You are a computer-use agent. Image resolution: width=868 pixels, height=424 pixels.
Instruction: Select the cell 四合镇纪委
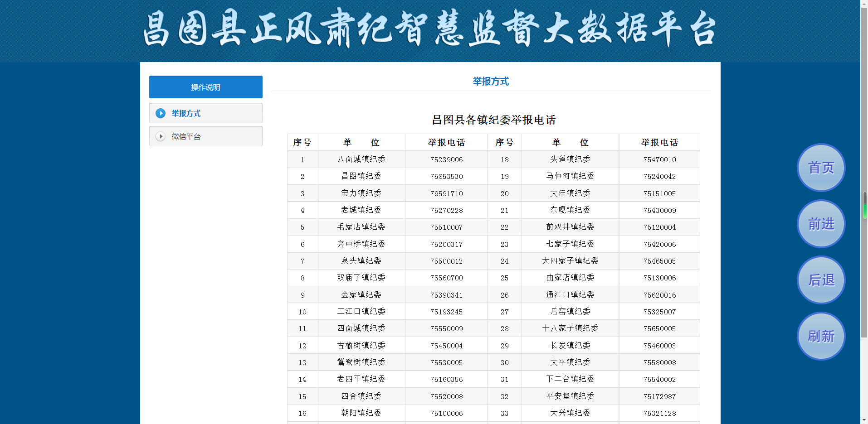[361, 396]
